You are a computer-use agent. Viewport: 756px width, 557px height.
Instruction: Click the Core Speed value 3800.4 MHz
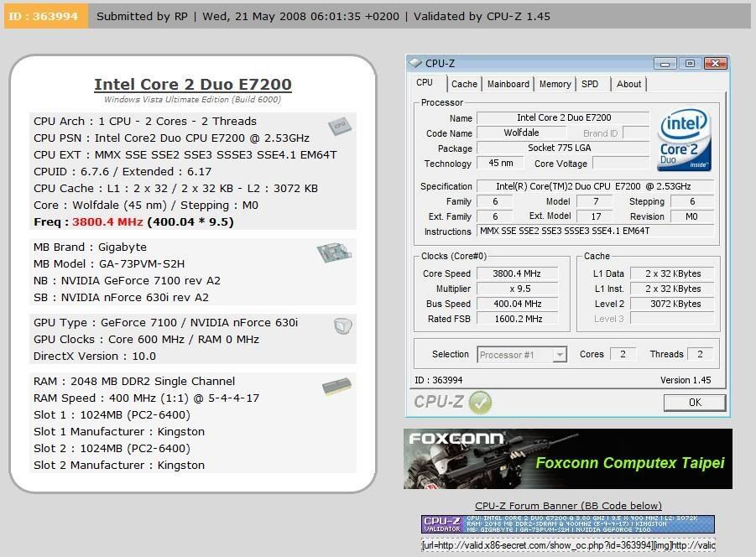point(517,273)
